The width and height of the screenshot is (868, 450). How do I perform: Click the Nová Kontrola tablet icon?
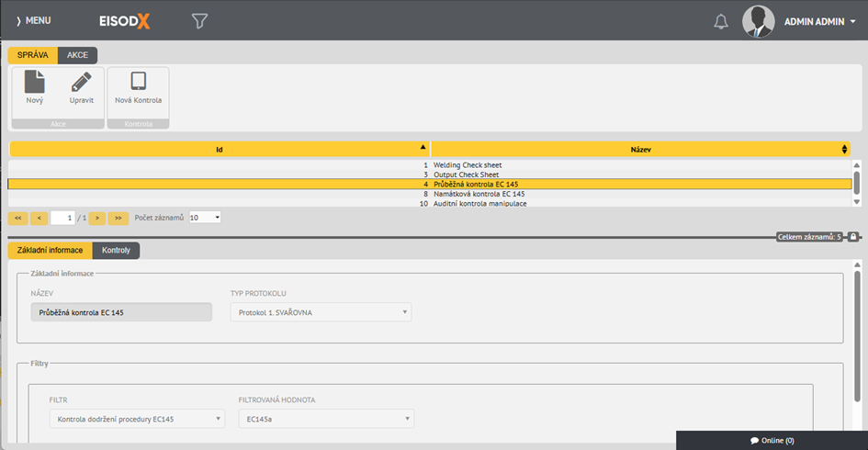pos(138,83)
